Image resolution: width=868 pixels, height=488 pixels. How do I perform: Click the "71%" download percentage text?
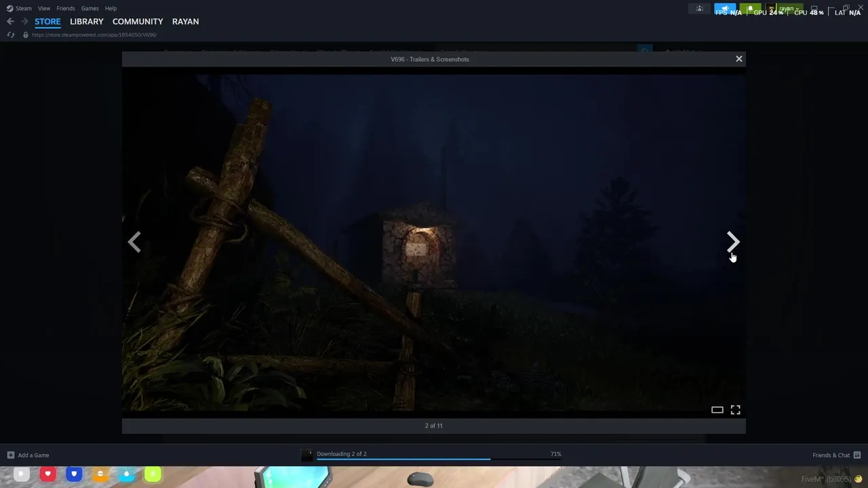pyautogui.click(x=556, y=454)
